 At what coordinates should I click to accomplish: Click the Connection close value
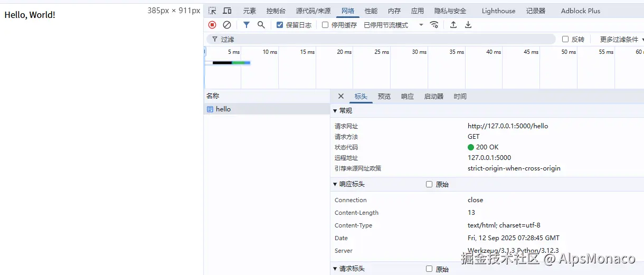tap(476, 200)
